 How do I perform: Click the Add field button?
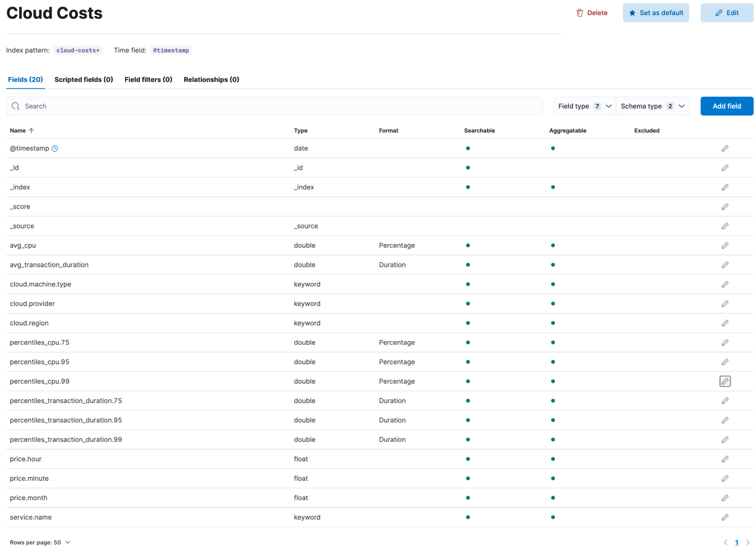click(727, 106)
